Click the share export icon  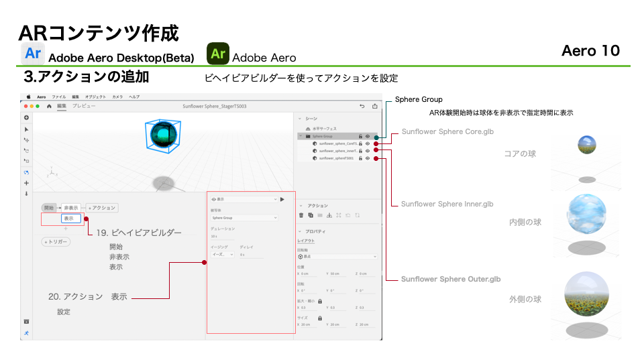click(374, 106)
